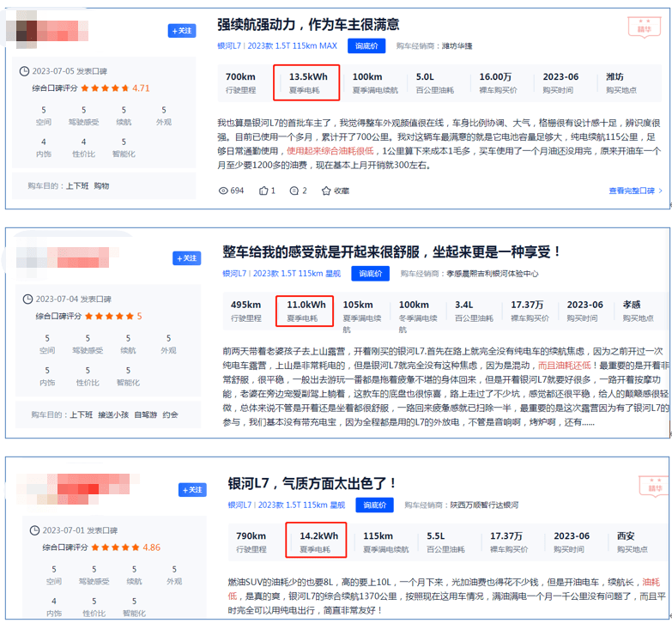Image resolution: width=672 pixels, height=623 pixels.
Task: Click purchase location 潍坊
Action: click(x=614, y=77)
